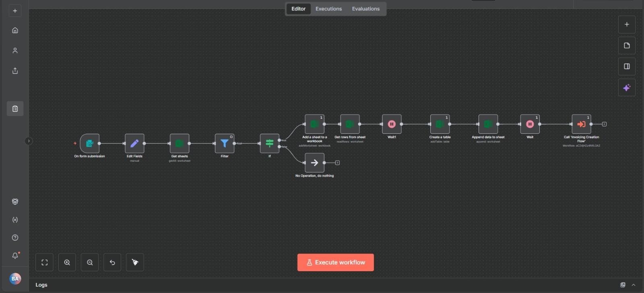This screenshot has height=293, width=644.
Task: Open 'Call Invoicing Creation Flow' node
Action: (x=581, y=124)
